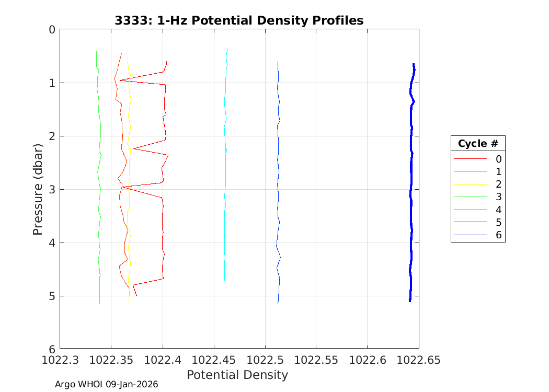Click the x-axis tick label 1022.65
This screenshot has width=549, height=392.
tap(418, 360)
